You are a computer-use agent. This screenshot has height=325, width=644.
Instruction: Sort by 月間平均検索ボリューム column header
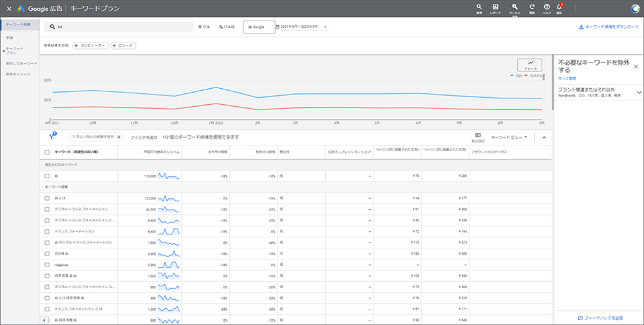pyautogui.click(x=162, y=153)
